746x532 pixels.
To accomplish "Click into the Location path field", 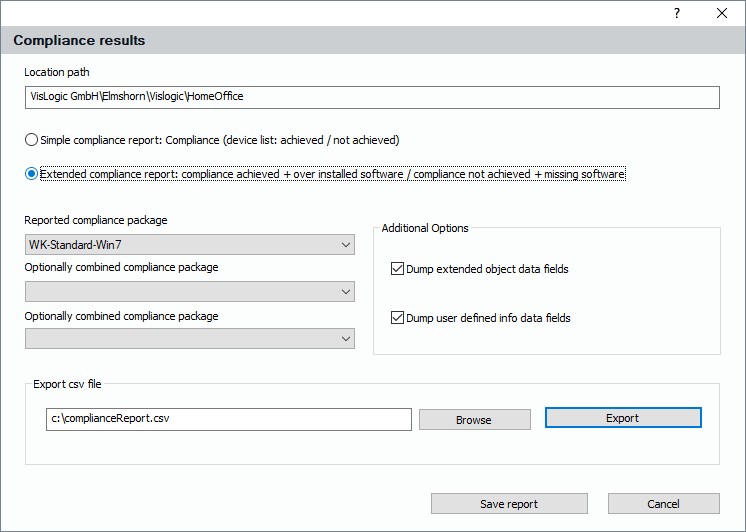I will pos(372,97).
